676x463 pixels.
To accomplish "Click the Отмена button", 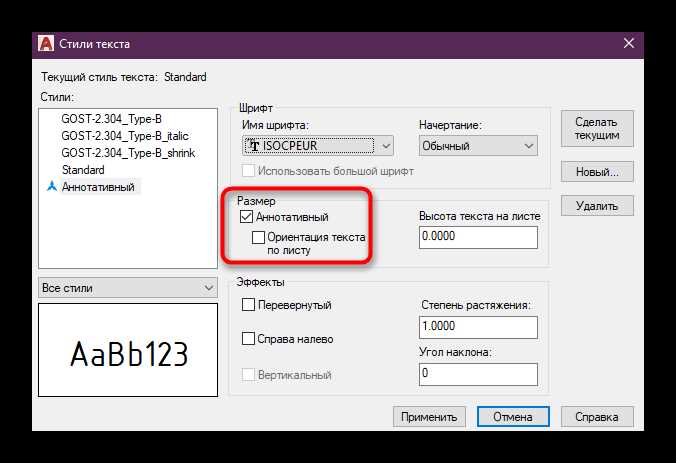I will (x=513, y=416).
